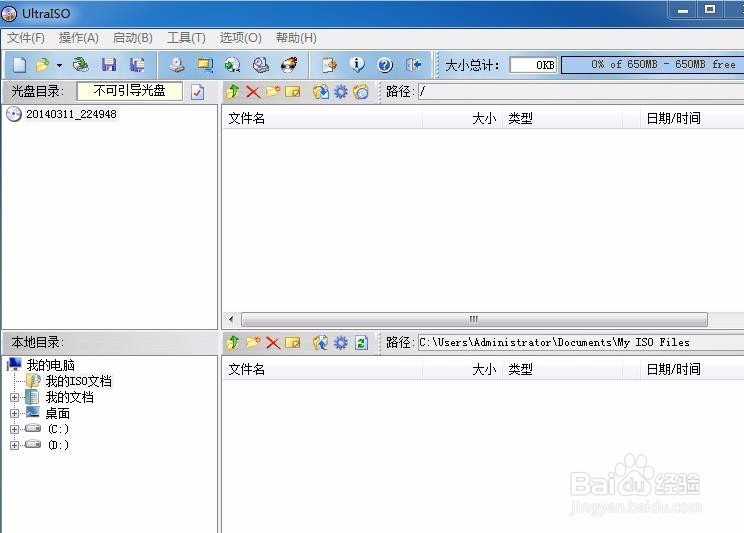Click the disc pane 路径 field showing /
The width and height of the screenshot is (744, 533).
click(581, 92)
